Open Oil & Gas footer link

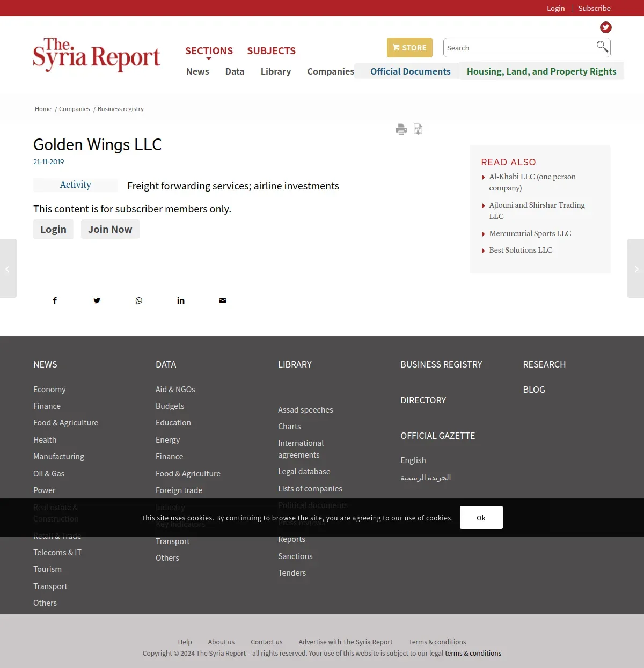click(x=49, y=474)
